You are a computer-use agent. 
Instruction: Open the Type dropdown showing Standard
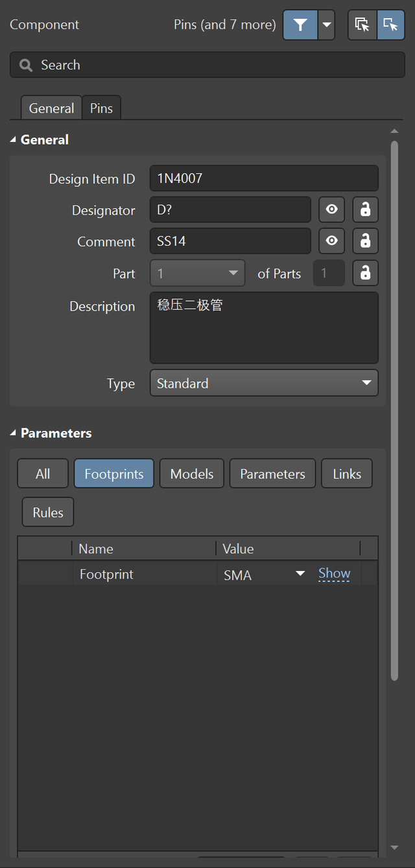tap(264, 383)
